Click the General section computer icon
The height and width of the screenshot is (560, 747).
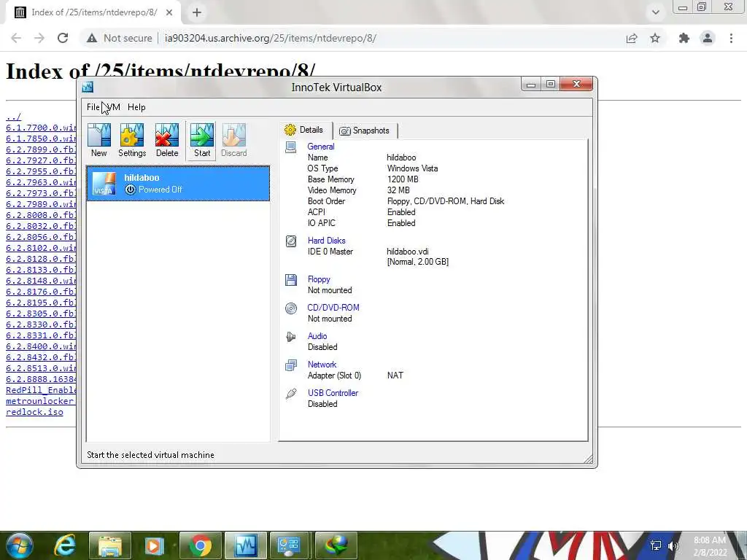(x=290, y=147)
